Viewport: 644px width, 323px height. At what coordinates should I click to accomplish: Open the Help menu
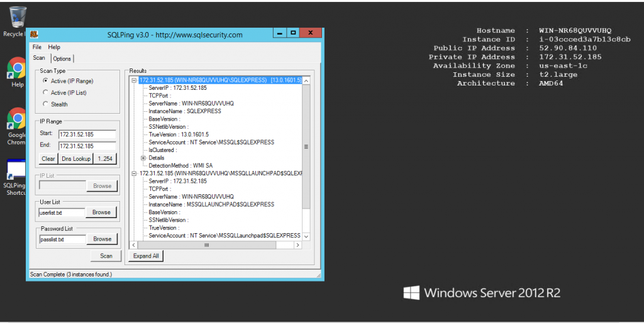(x=54, y=47)
